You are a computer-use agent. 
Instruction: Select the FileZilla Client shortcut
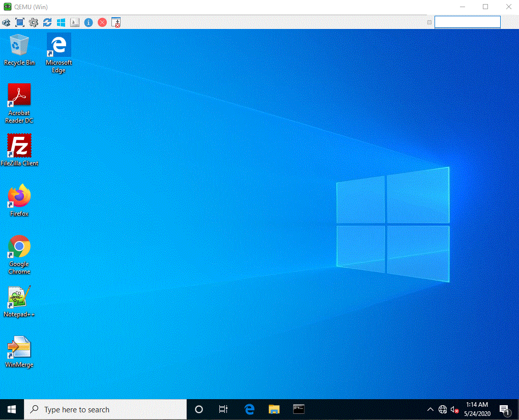[19, 150]
